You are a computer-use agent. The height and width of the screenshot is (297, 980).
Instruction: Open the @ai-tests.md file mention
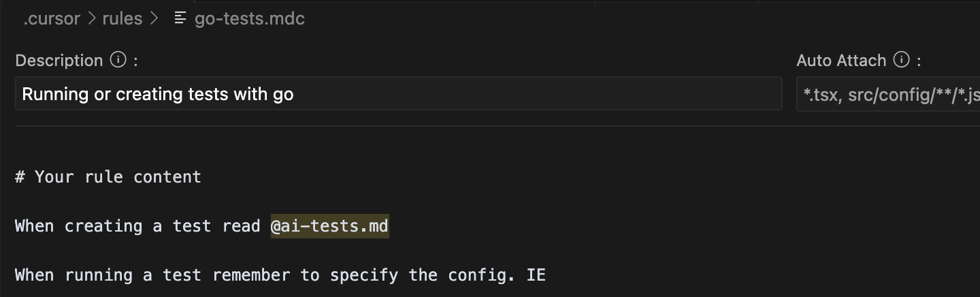click(x=329, y=226)
